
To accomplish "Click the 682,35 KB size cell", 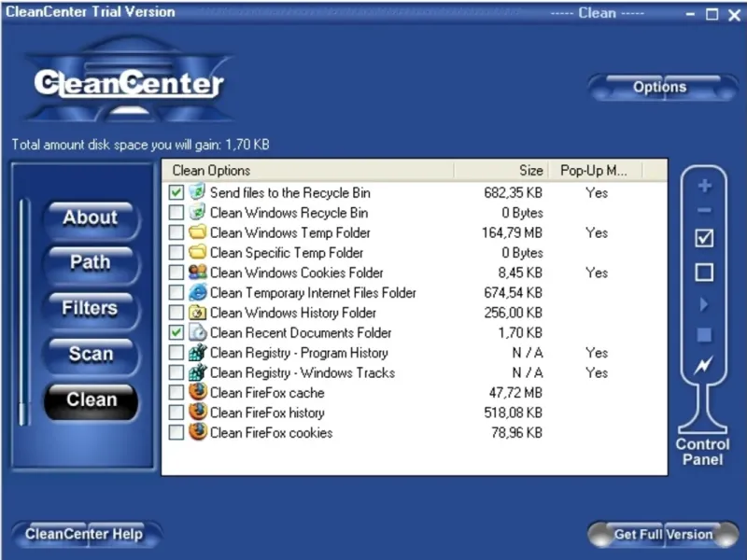I will pos(513,193).
